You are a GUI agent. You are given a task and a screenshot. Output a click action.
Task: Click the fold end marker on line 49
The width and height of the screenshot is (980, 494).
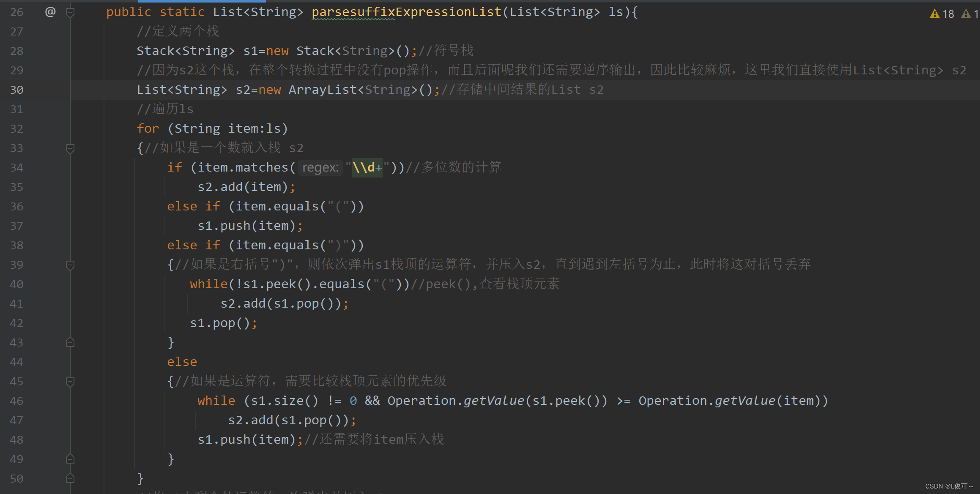click(x=70, y=459)
